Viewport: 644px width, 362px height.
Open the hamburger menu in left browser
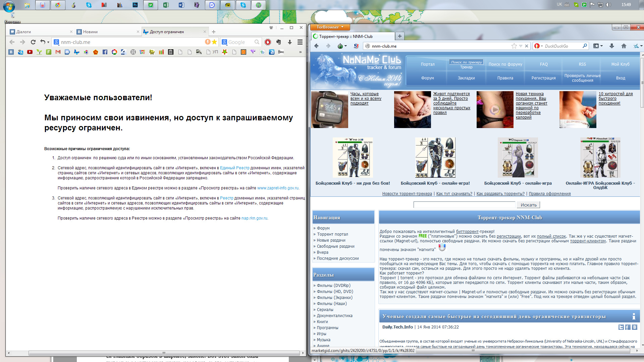pos(300,42)
